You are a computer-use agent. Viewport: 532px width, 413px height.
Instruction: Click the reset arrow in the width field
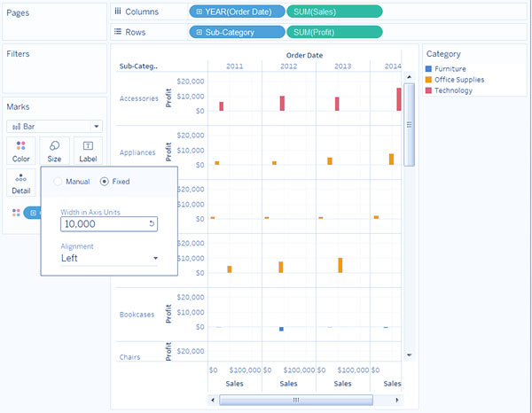click(x=152, y=224)
